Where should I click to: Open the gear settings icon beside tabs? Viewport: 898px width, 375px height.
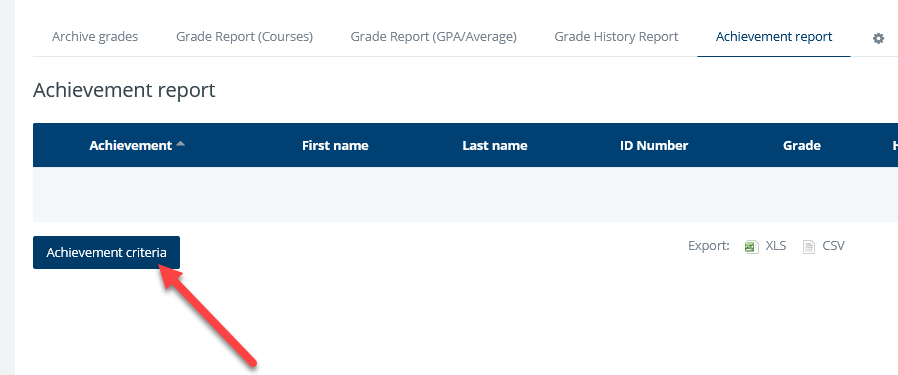[878, 38]
